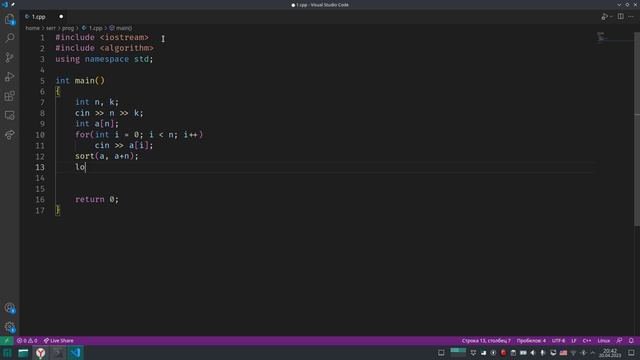Open the file manager from taskbar
Viewport: 640px width, 360px height.
click(x=23, y=353)
